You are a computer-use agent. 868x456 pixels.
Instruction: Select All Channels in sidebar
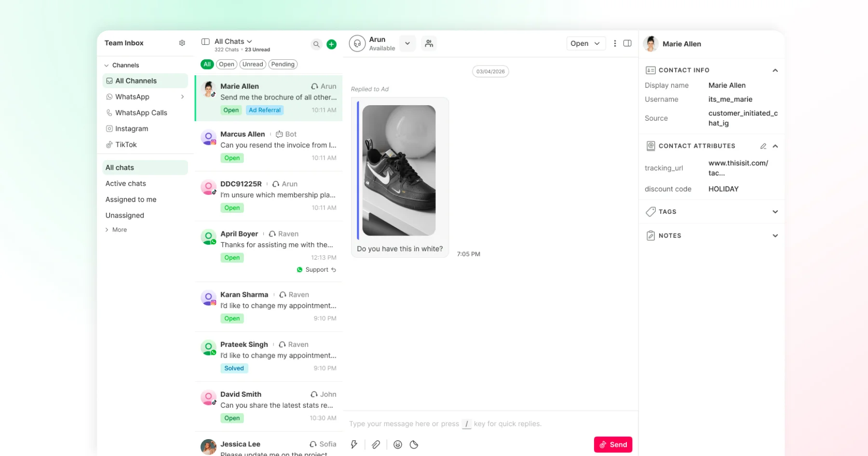tap(145, 81)
